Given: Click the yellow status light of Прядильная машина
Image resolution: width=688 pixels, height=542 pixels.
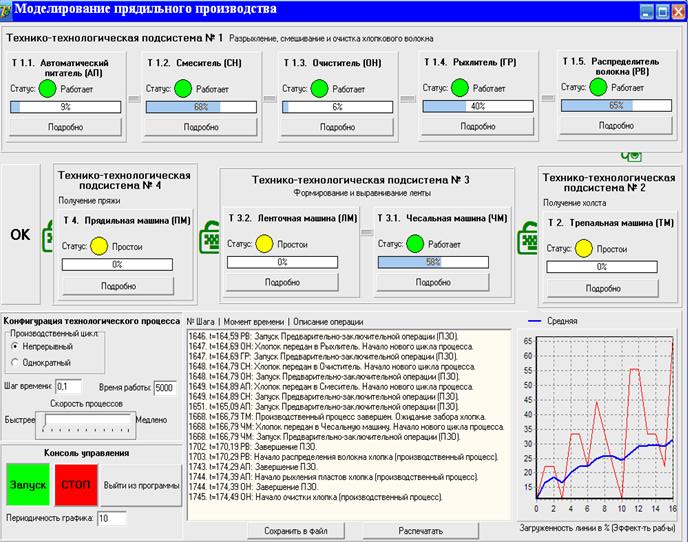Looking at the screenshot, I should [x=99, y=246].
